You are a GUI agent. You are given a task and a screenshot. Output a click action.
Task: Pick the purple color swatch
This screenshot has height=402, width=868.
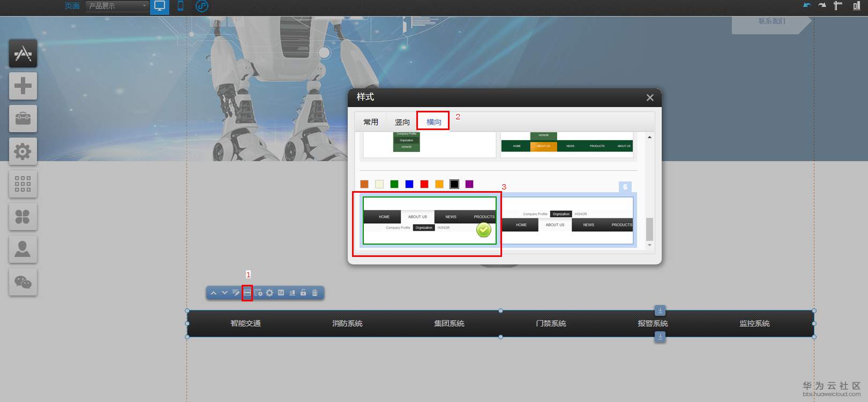469,184
